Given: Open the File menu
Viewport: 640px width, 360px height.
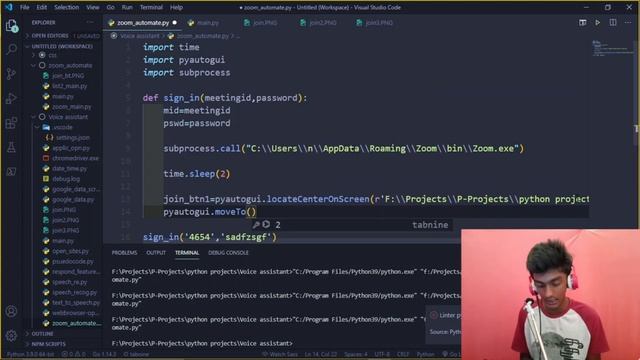Looking at the screenshot, I should pos(24,7).
